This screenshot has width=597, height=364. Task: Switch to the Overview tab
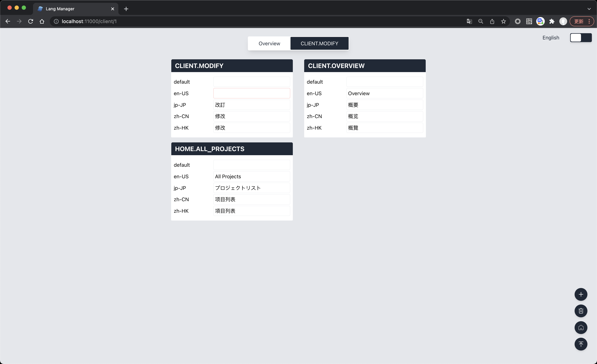click(x=269, y=43)
